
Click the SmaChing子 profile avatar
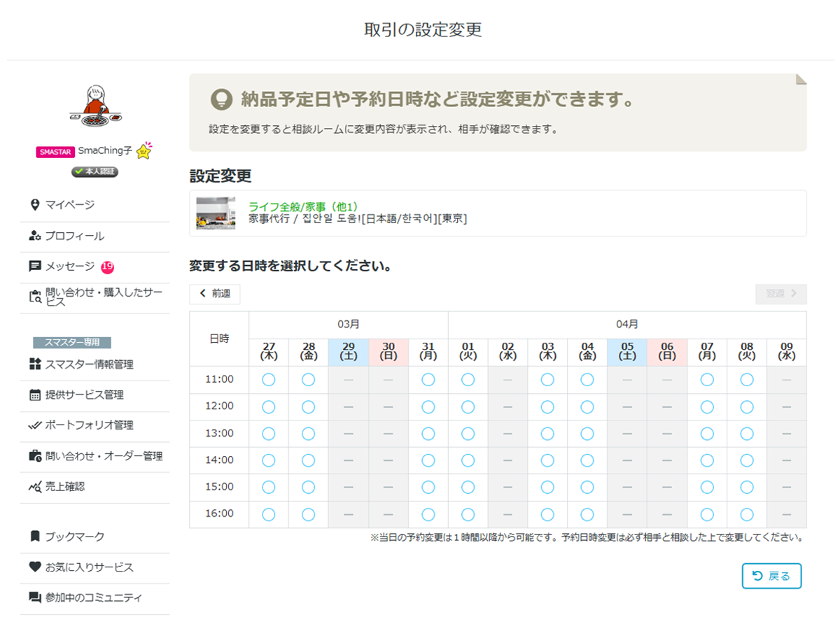tap(95, 108)
